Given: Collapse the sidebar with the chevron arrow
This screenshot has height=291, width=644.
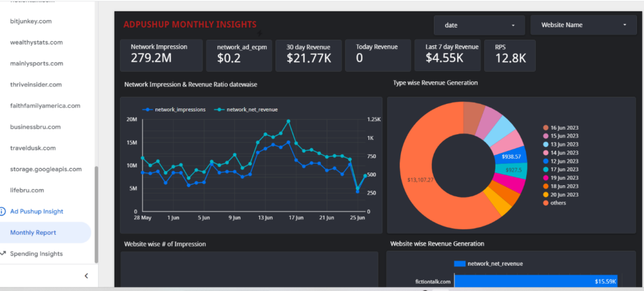Looking at the screenshot, I should 86,276.
